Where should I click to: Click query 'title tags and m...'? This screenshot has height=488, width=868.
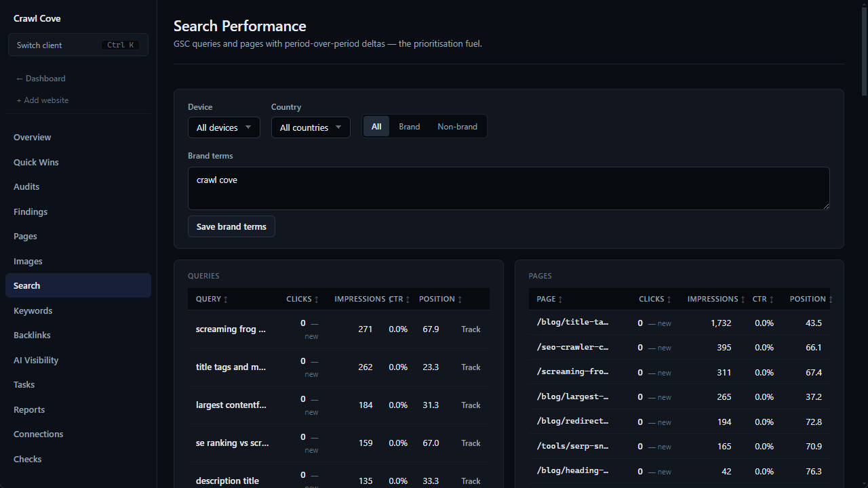pyautogui.click(x=231, y=367)
